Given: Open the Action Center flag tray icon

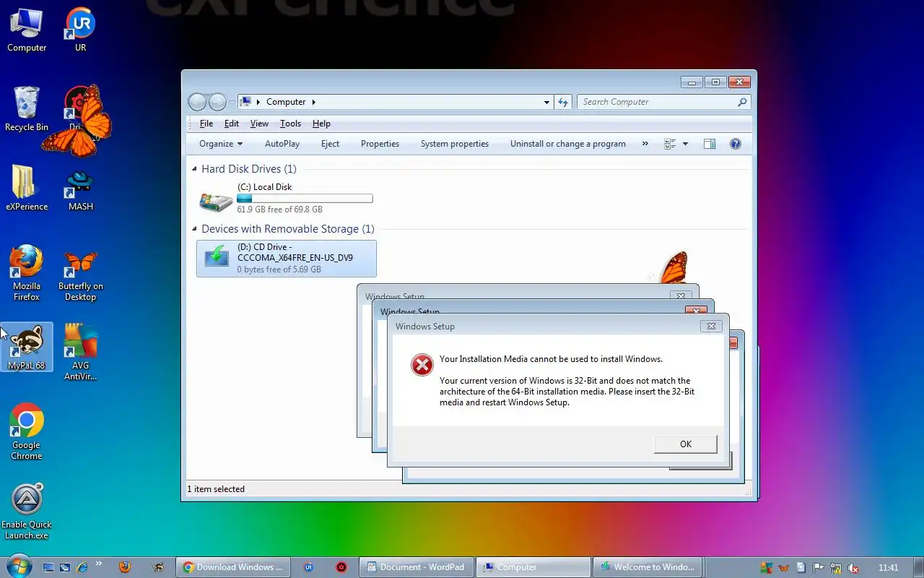Looking at the screenshot, I should point(819,568).
